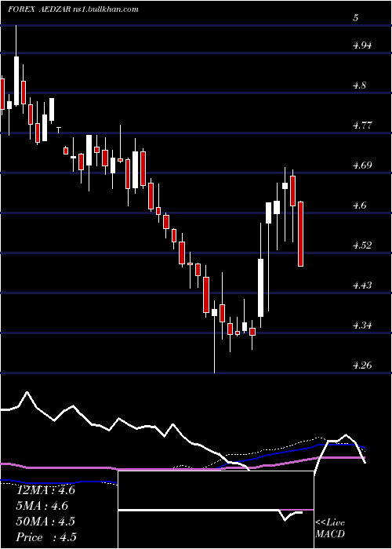Click the <<Live MACD label
392x549 pixels.
click(x=330, y=529)
